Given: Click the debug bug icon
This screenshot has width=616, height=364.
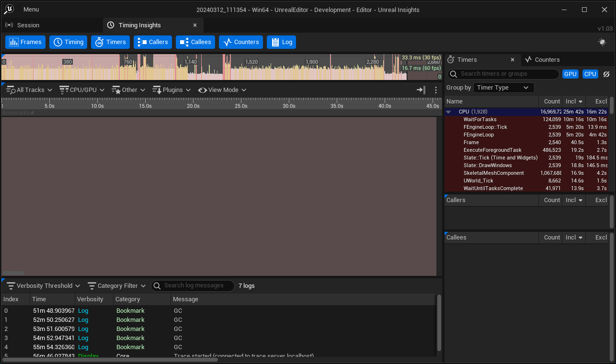Looking at the screenshot, I should point(602,42).
